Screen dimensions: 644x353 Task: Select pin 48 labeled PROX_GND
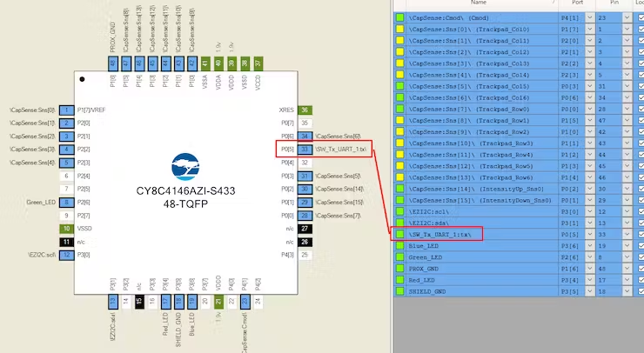point(112,63)
